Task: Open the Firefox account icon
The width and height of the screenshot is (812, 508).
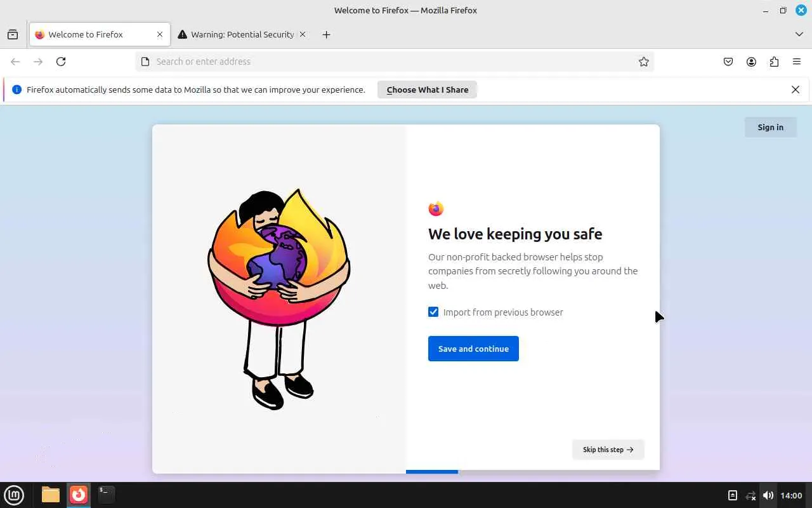Action: click(751, 62)
